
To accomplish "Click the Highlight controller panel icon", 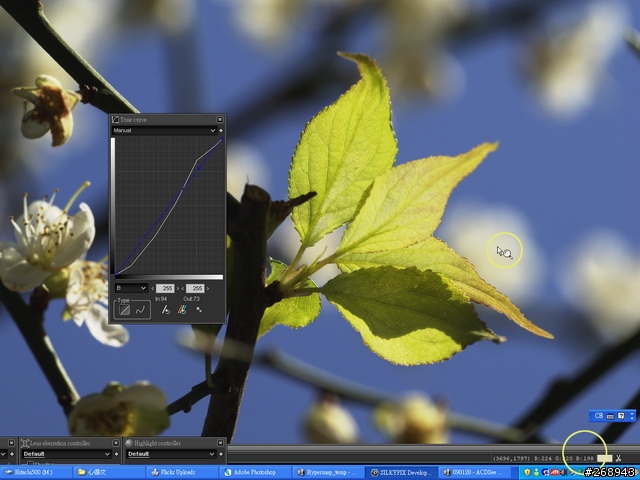I will (129, 443).
